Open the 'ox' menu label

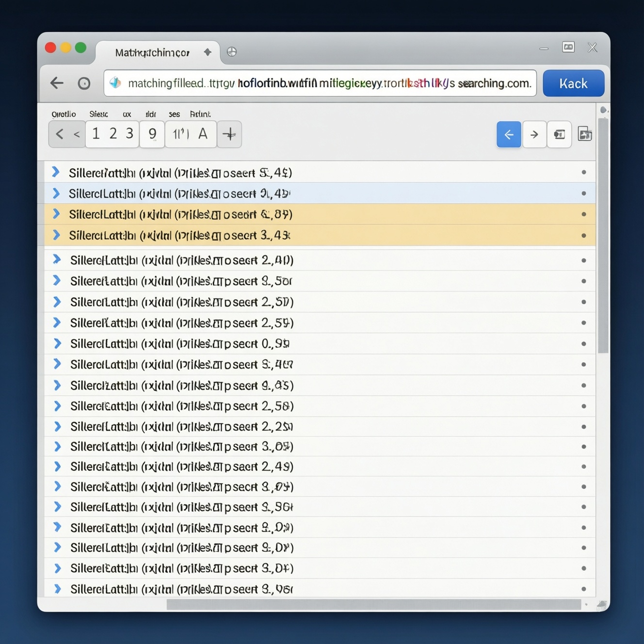click(127, 114)
